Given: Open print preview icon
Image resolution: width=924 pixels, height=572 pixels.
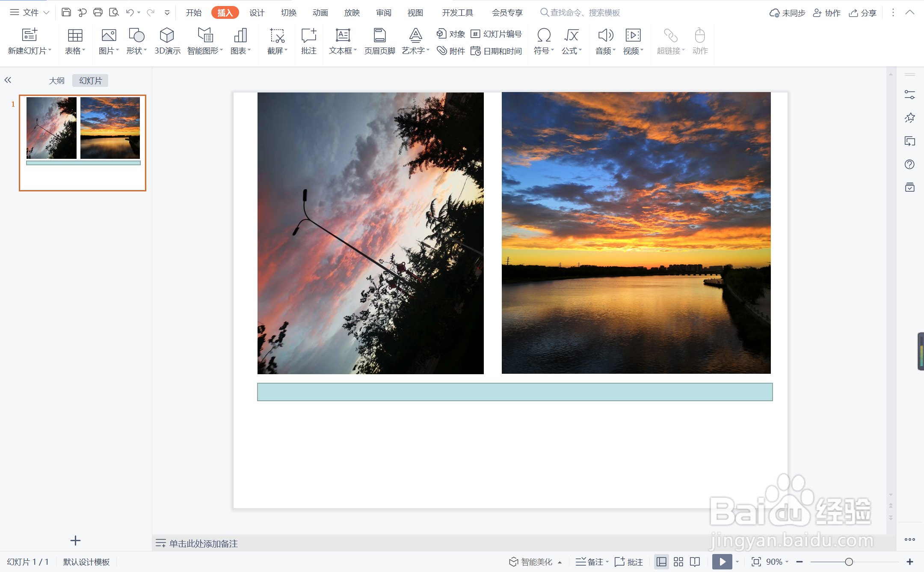Looking at the screenshot, I should [114, 12].
